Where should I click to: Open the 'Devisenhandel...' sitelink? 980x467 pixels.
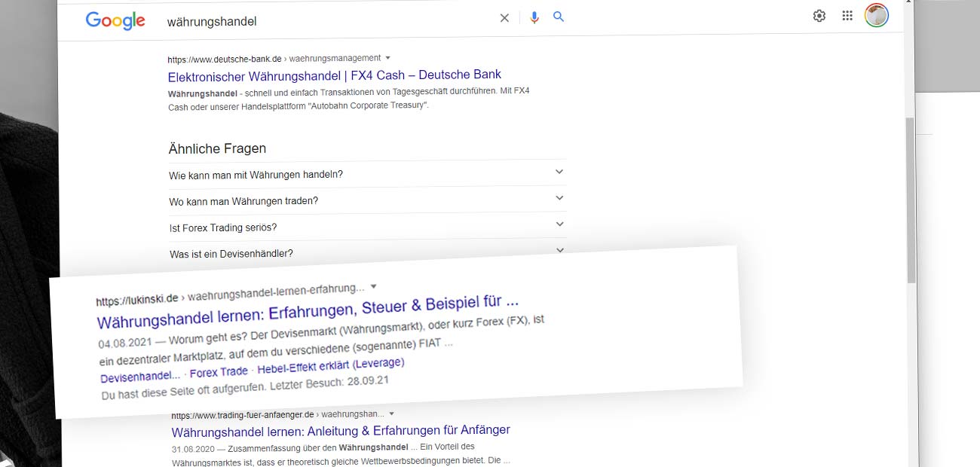[x=140, y=377]
